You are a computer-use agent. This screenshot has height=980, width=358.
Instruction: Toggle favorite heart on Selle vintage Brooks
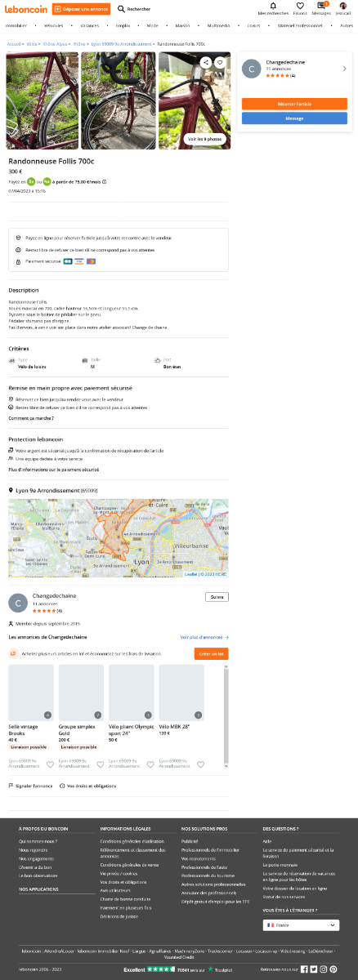[x=50, y=764]
